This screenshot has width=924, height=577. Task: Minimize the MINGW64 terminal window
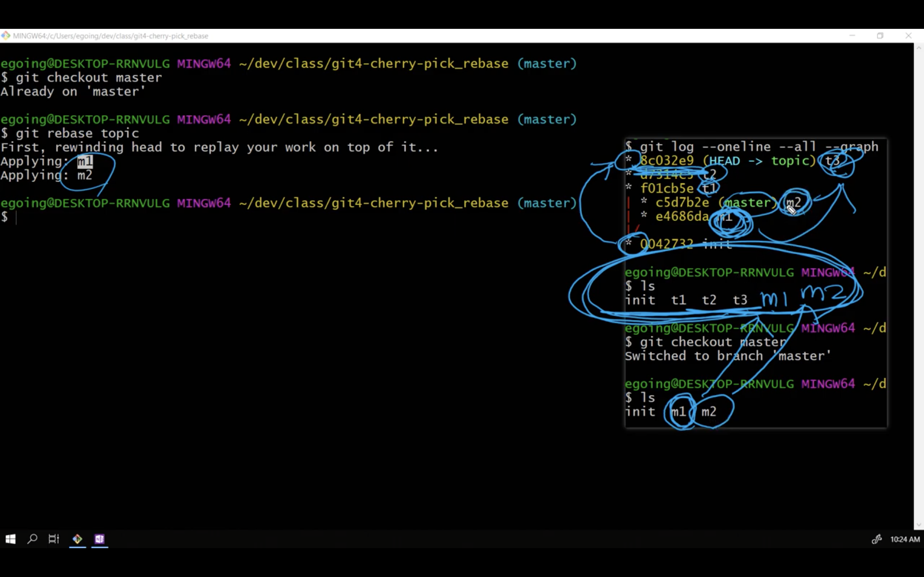[x=852, y=36]
